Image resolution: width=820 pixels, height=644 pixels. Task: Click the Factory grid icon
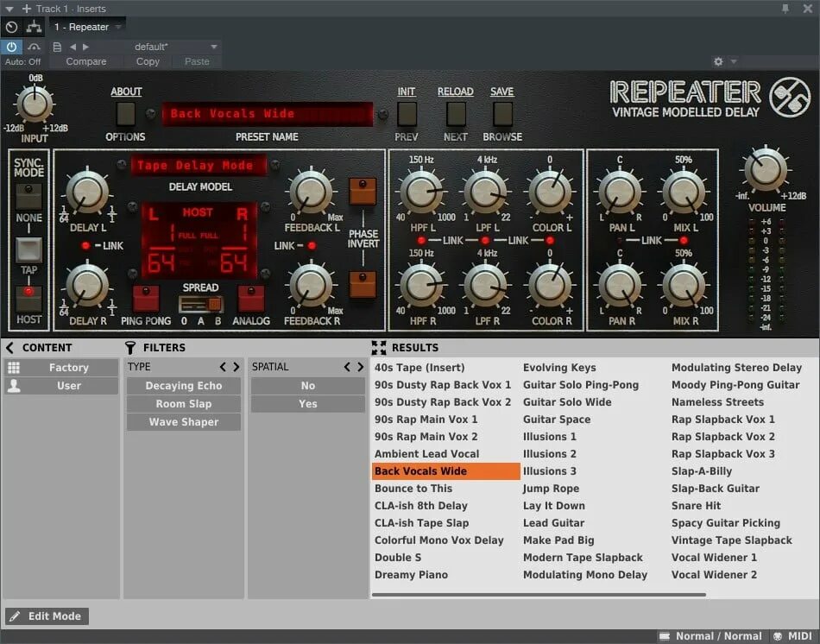(x=14, y=367)
